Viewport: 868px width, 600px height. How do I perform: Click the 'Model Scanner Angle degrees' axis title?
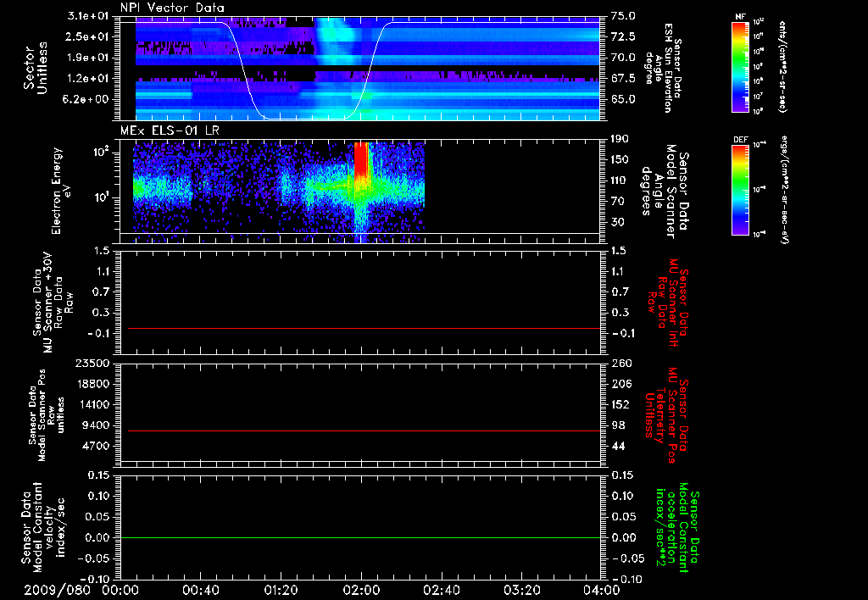pos(665,192)
